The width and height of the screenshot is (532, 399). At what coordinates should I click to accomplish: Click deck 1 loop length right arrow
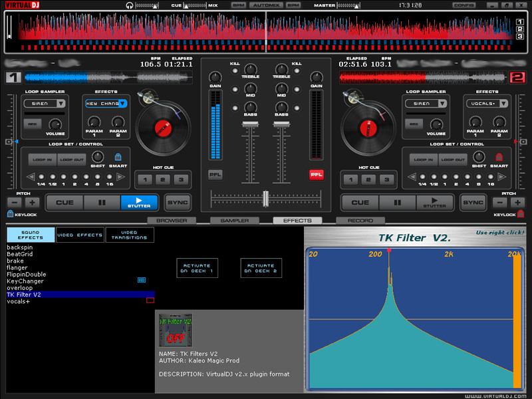tap(120, 177)
